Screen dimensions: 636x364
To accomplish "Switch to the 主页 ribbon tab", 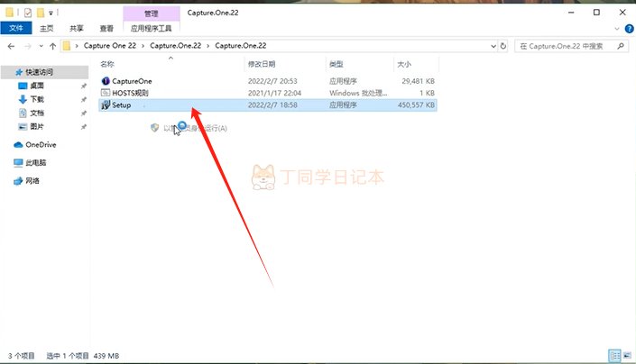I will click(x=46, y=28).
